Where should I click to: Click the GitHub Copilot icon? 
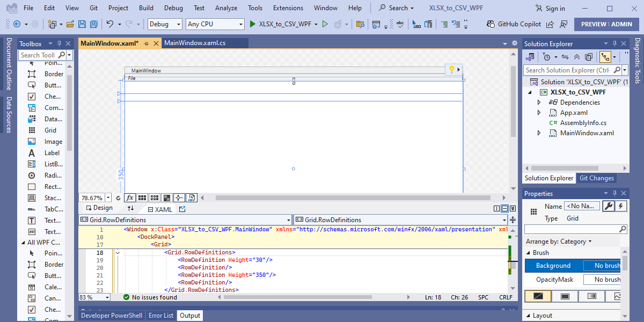click(x=491, y=24)
